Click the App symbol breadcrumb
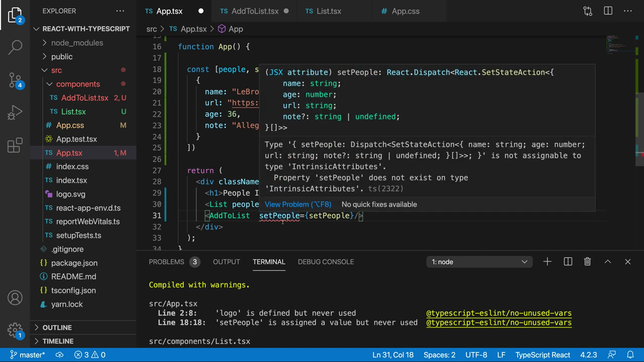The height and width of the screenshot is (362, 644). click(230, 29)
